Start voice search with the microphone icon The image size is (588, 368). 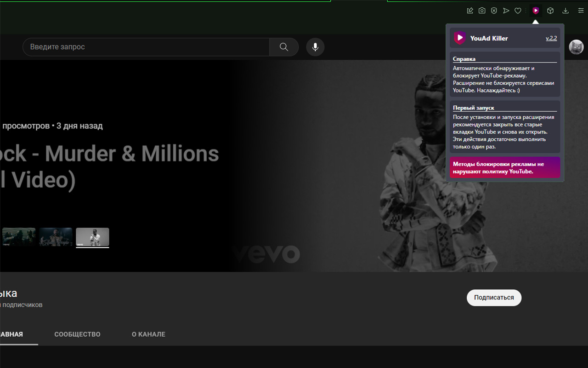315,47
